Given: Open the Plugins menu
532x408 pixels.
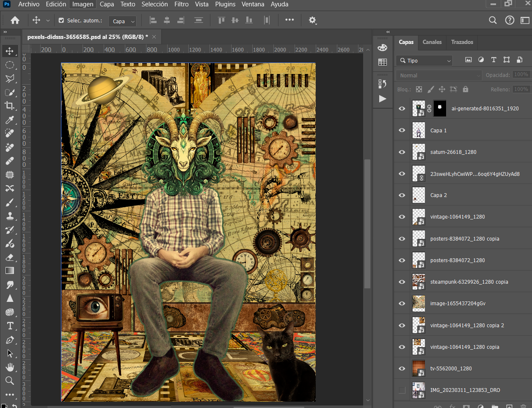Looking at the screenshot, I should 225,4.
